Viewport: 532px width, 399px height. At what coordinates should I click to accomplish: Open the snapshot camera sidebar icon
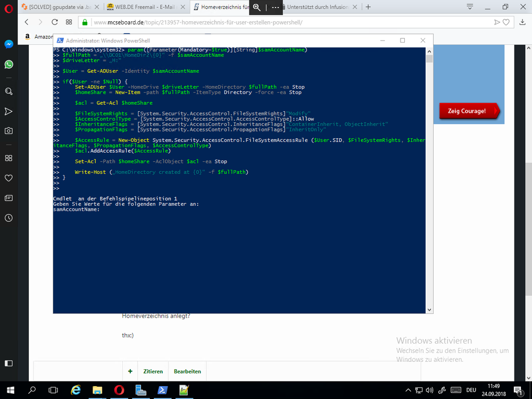click(x=9, y=131)
